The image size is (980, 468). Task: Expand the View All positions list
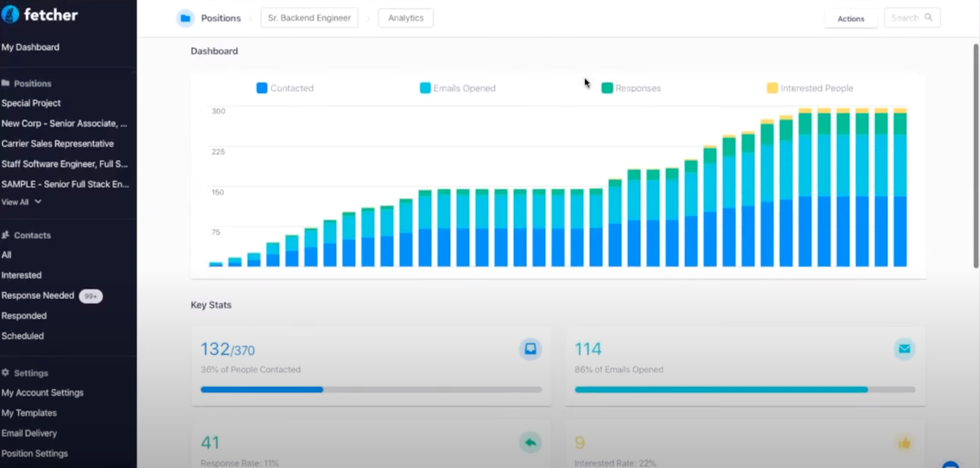pos(21,202)
